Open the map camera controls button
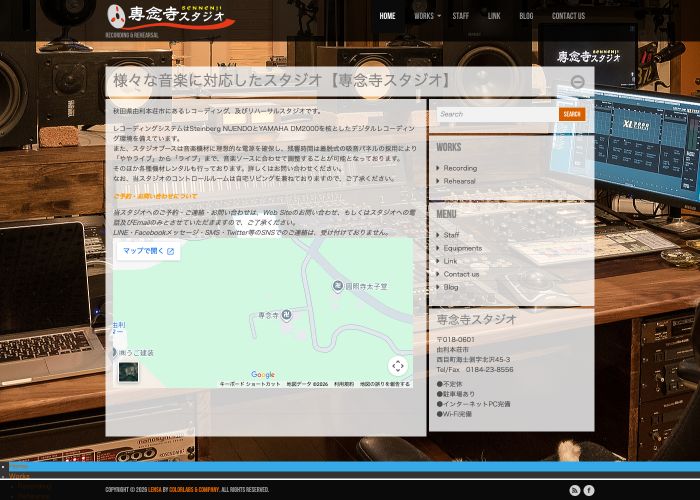 [x=398, y=366]
